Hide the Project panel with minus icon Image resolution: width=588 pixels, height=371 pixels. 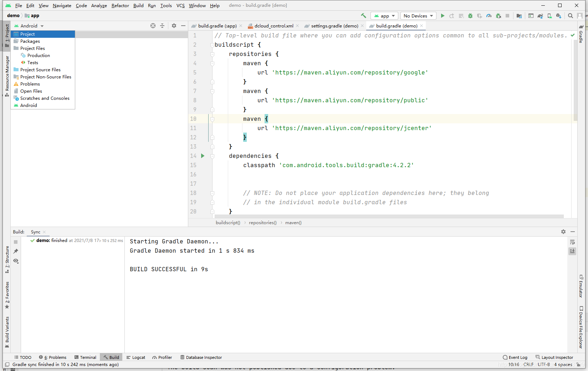pyautogui.click(x=183, y=26)
